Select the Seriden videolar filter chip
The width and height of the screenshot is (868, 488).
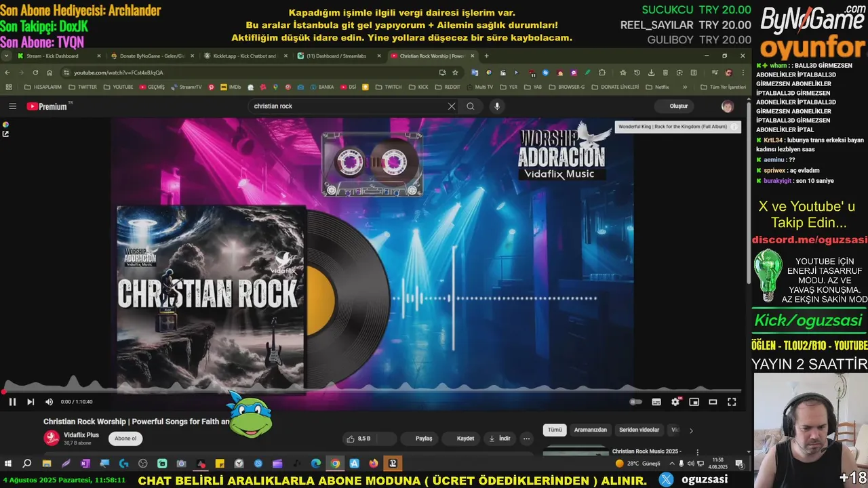click(x=639, y=430)
